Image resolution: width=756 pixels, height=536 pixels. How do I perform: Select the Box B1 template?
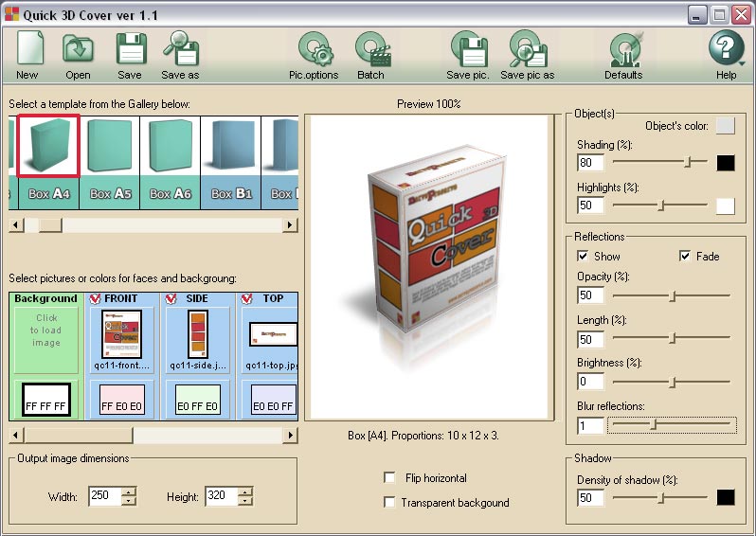231,162
